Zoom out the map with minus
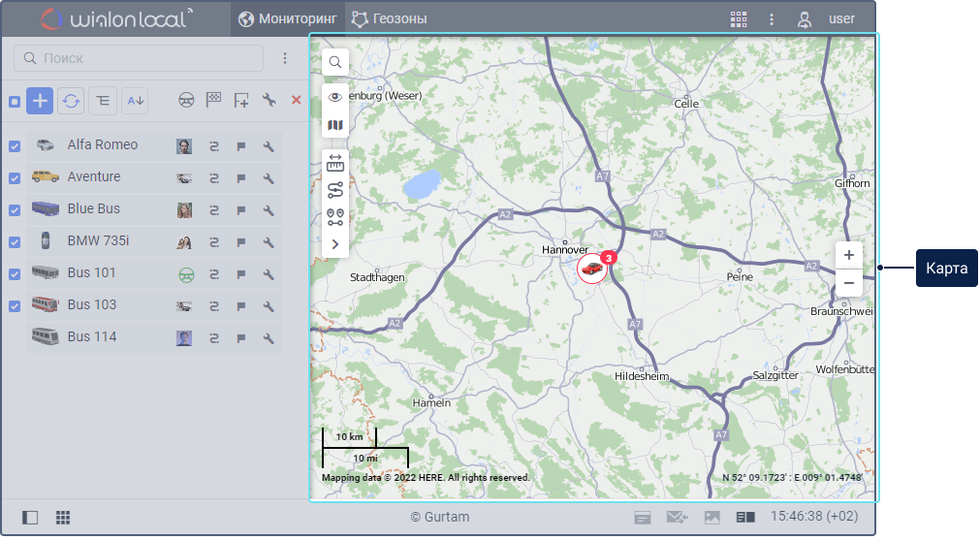Image resolution: width=980 pixels, height=540 pixels. coord(849,283)
